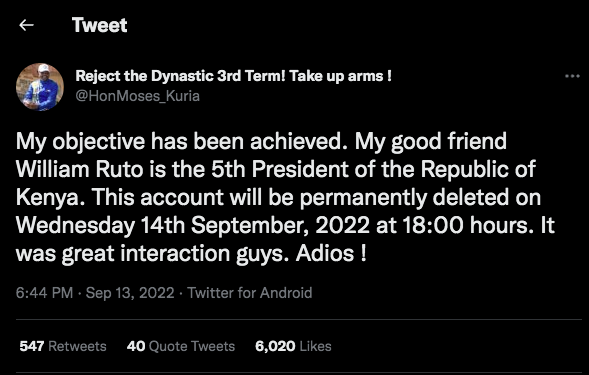Click the "Tweet" header title

pyautogui.click(x=100, y=25)
